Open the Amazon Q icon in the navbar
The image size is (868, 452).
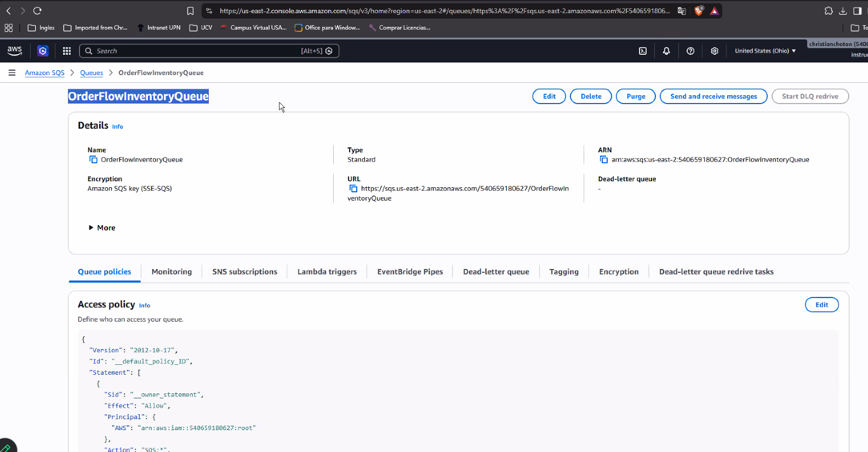click(x=43, y=51)
